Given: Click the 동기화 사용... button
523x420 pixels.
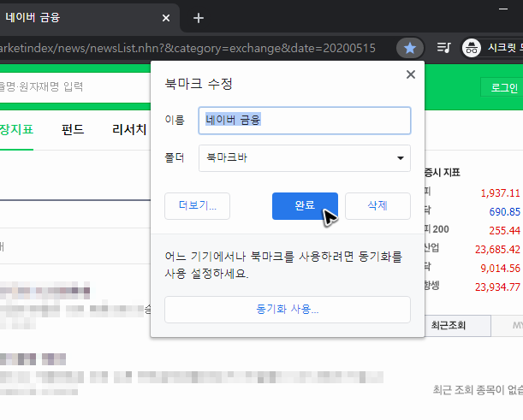Looking at the screenshot, I should click(288, 310).
